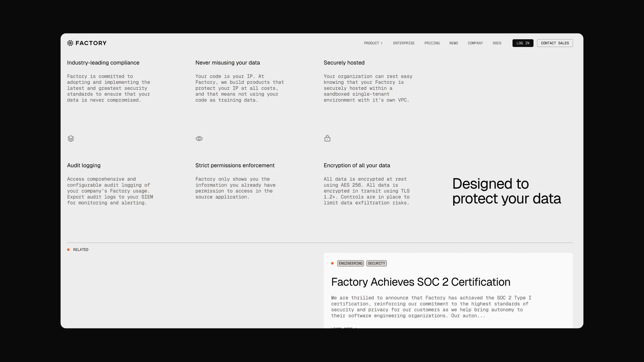
Task: Open Factory Achieves SOC 2 Certification article
Action: pyautogui.click(x=421, y=282)
